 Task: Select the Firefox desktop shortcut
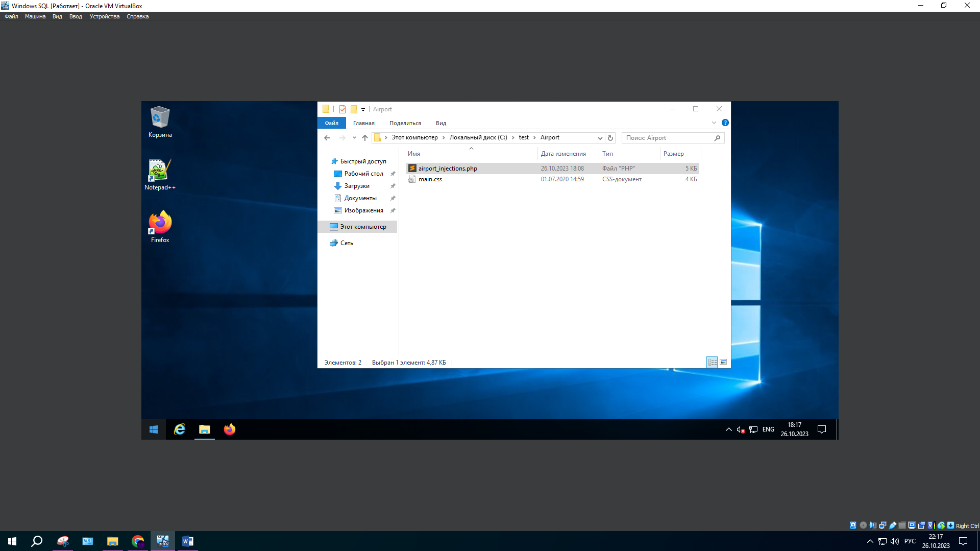click(160, 227)
